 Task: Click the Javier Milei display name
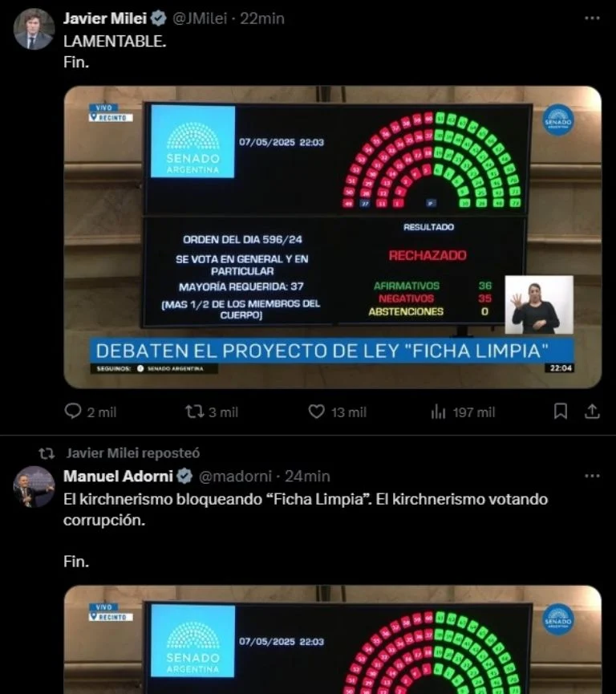click(105, 18)
